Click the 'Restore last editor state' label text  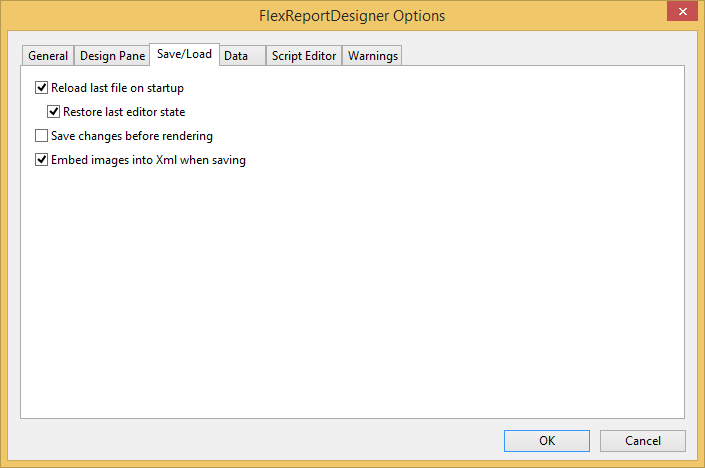124,112
